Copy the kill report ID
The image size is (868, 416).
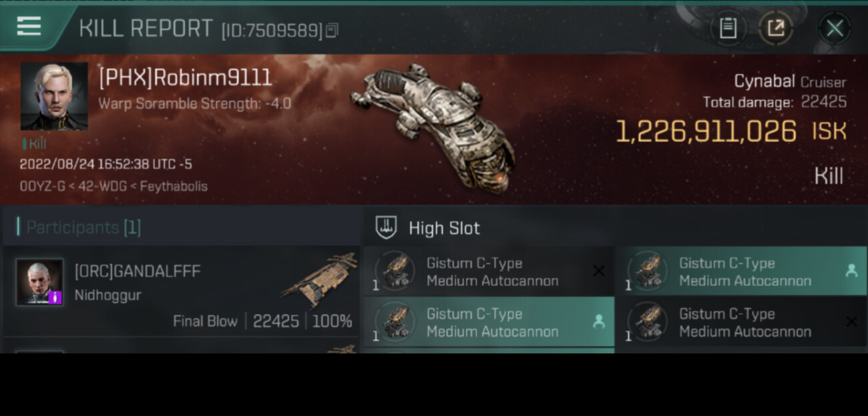click(x=333, y=30)
